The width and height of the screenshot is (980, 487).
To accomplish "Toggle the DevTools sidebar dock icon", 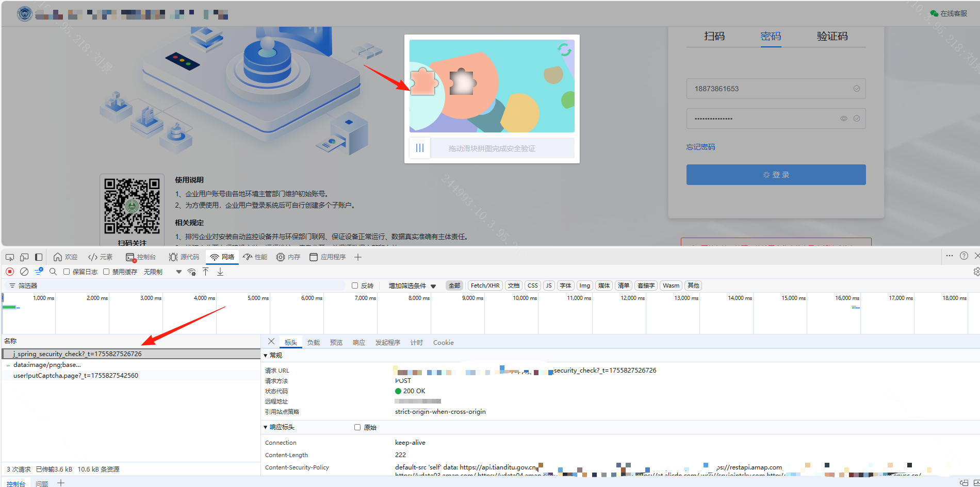I will (x=39, y=257).
